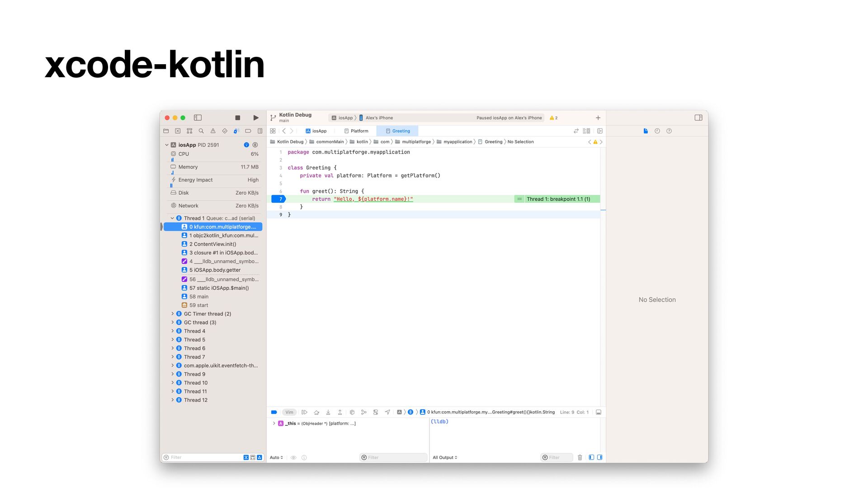Toggle the left navigator sidebar
Image resolution: width=868 pixels, height=488 pixels.
pyautogui.click(x=198, y=118)
